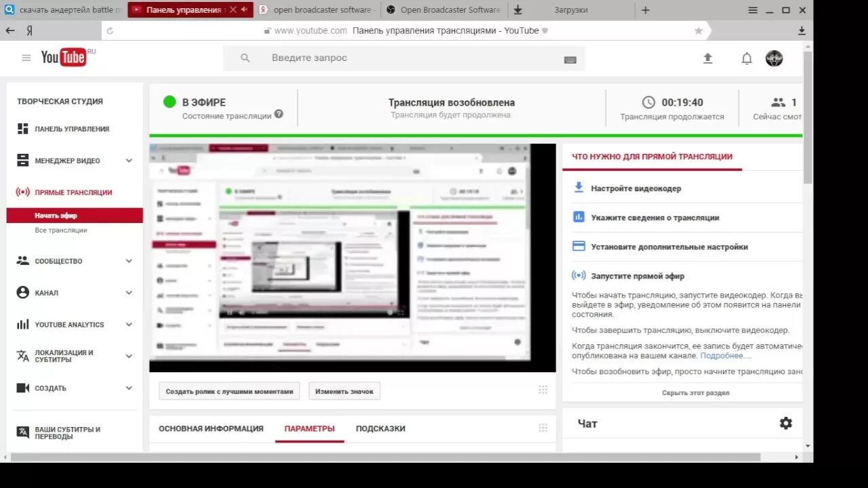Click the live stream preview video
Screen dimensions: 868x488
click(x=353, y=258)
